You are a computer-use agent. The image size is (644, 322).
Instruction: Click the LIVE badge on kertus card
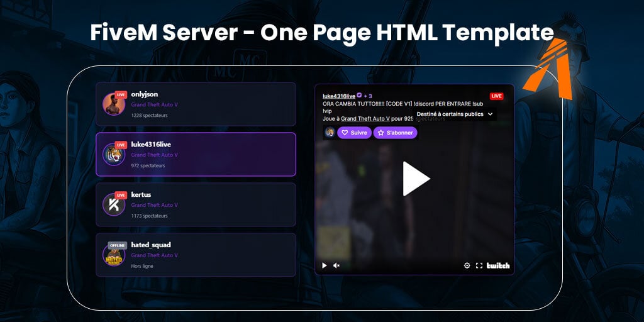tap(121, 195)
